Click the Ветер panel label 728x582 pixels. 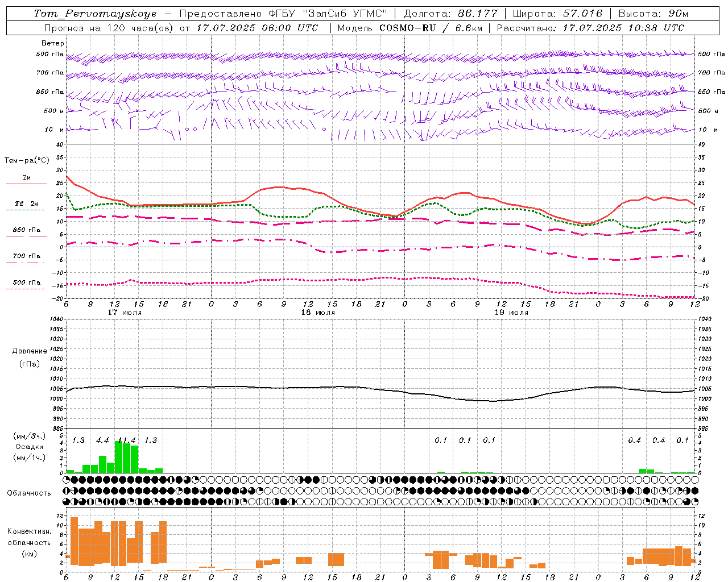pyautogui.click(x=52, y=43)
